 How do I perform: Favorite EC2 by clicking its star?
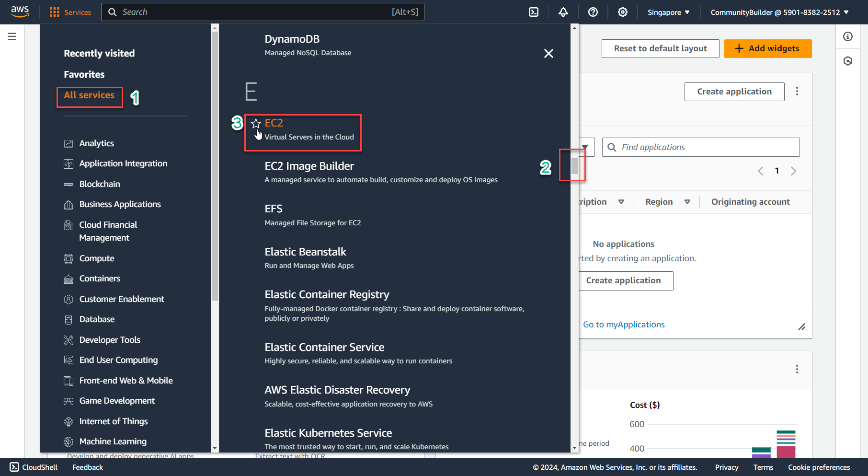coord(256,123)
